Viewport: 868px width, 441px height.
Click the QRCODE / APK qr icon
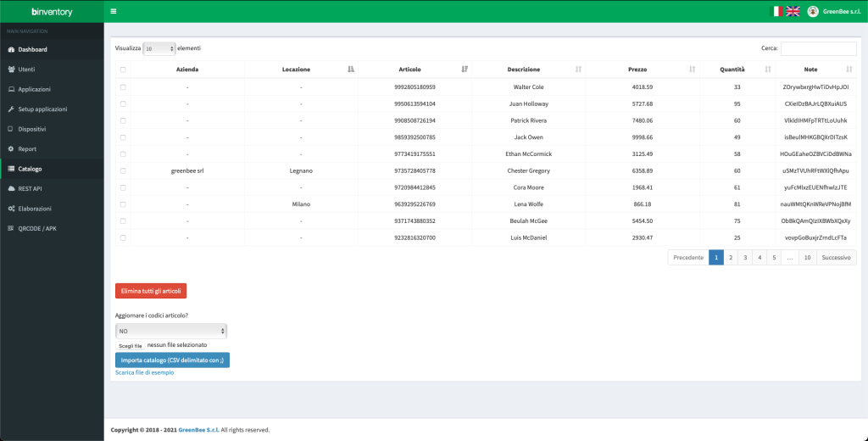(10, 228)
